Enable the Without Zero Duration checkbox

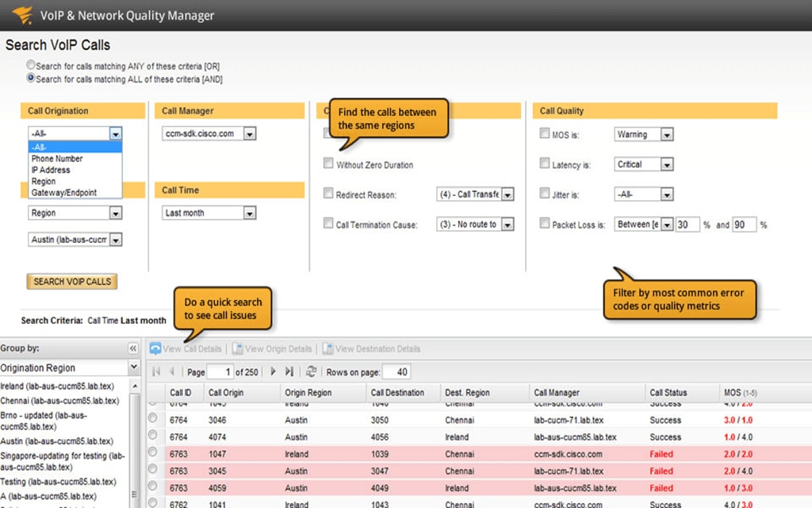tap(328, 164)
